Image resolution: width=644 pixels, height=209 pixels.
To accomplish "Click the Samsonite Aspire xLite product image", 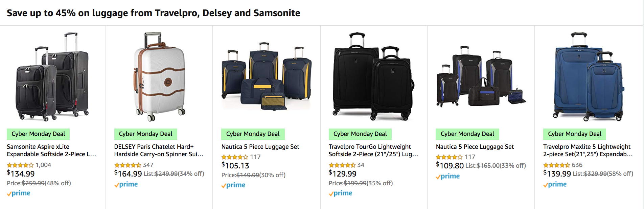I will tap(52, 77).
